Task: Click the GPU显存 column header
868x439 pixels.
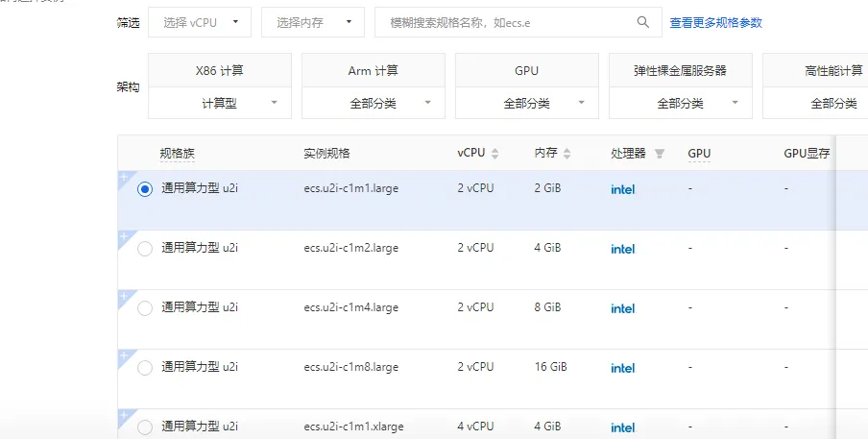Action: [x=807, y=154]
